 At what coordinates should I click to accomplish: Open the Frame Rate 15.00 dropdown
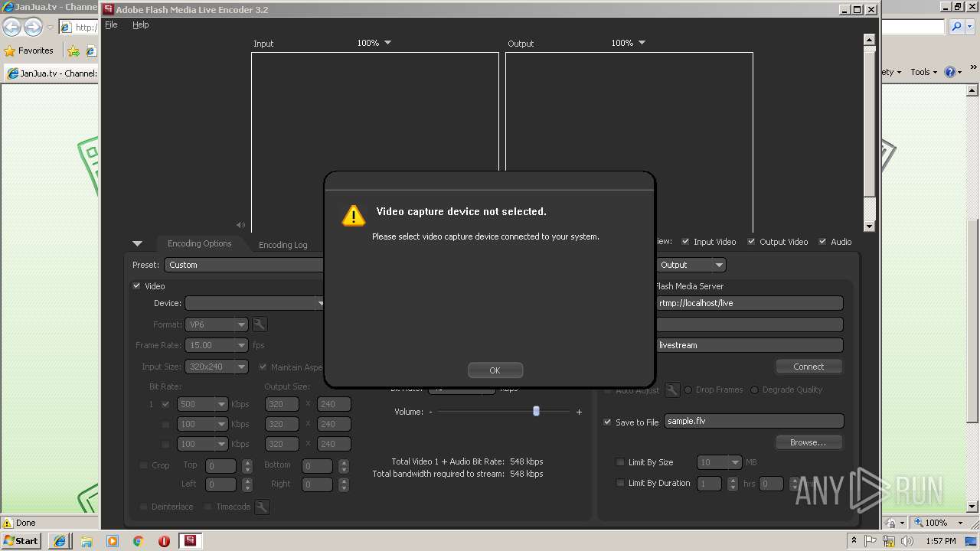217,345
